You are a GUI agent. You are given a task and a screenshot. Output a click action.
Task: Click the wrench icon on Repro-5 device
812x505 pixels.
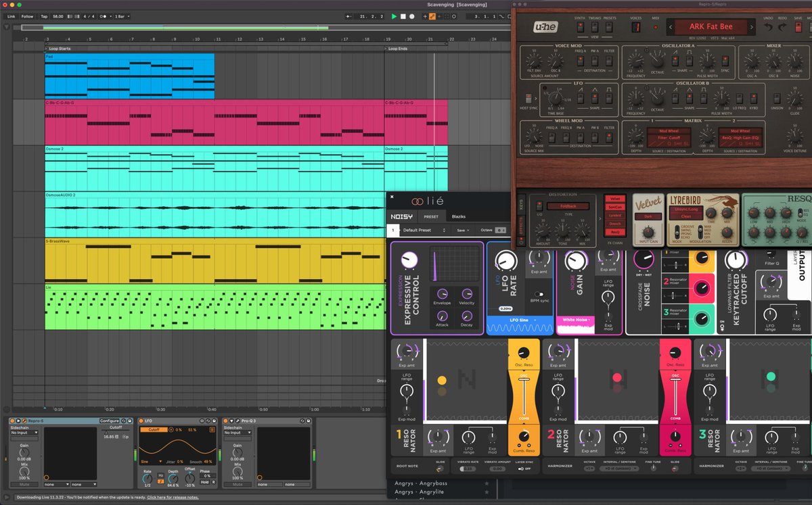point(24,420)
